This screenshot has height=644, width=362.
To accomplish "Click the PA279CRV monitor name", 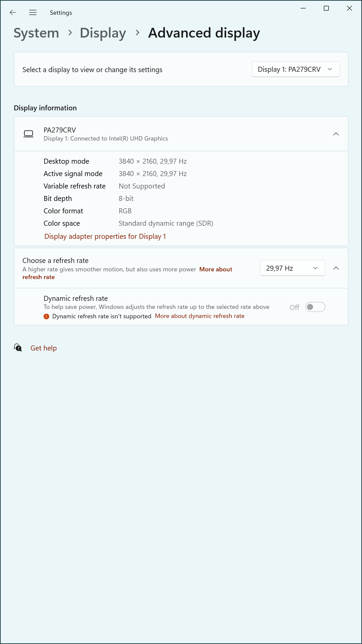I will 60,130.
